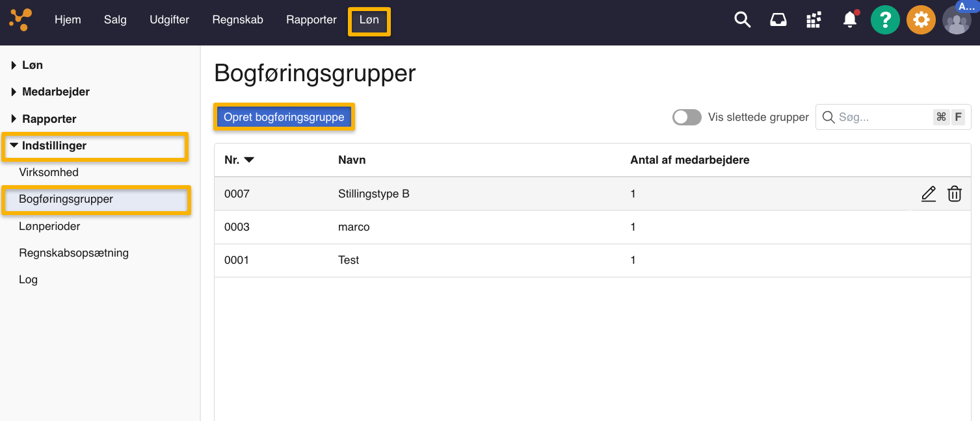
Task: Open the inbox tray icon
Action: pos(778,20)
